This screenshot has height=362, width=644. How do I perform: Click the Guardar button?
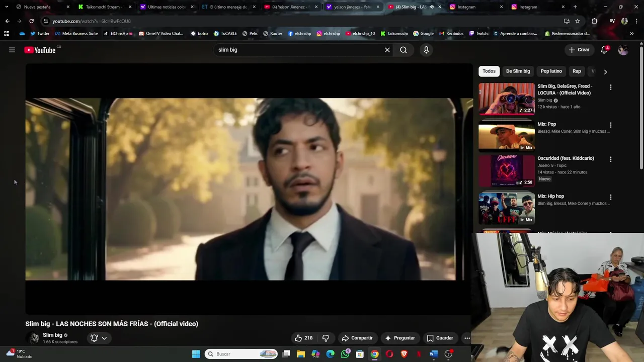(440, 338)
